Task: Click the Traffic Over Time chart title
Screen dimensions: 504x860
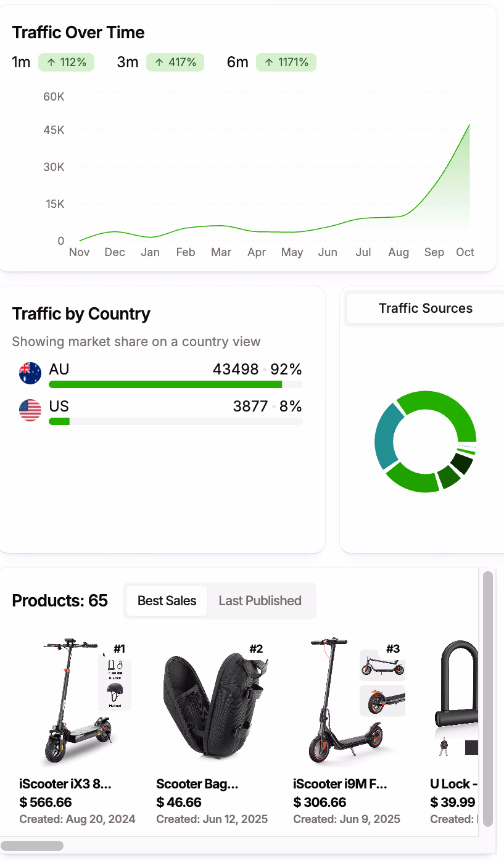Action: [x=78, y=32]
